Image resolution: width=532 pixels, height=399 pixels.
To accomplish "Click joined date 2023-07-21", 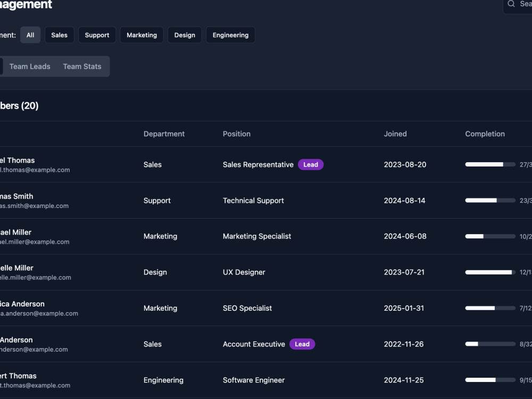I will 404,272.
